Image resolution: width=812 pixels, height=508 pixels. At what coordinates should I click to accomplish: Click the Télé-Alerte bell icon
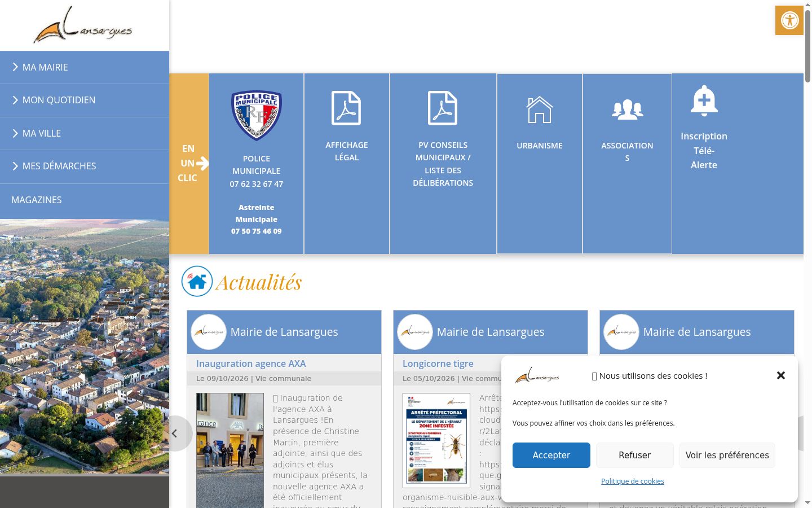[704, 100]
